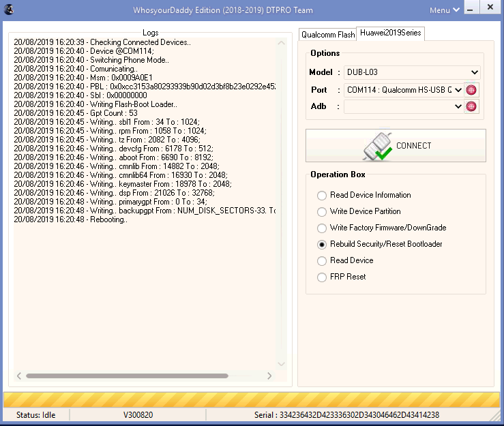Click the 'Writing.. aboot From : 6690' log line
This screenshot has height=426, width=504.
[x=113, y=157]
